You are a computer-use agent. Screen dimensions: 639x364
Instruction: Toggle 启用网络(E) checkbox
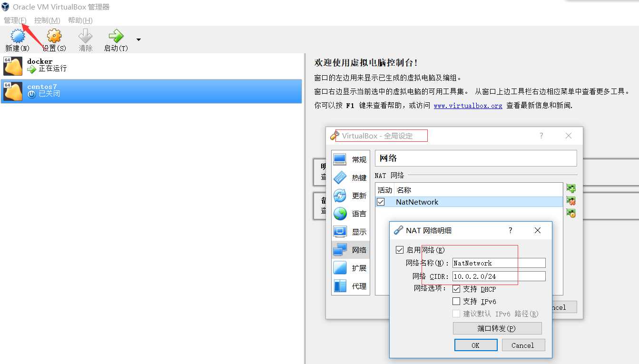click(400, 250)
